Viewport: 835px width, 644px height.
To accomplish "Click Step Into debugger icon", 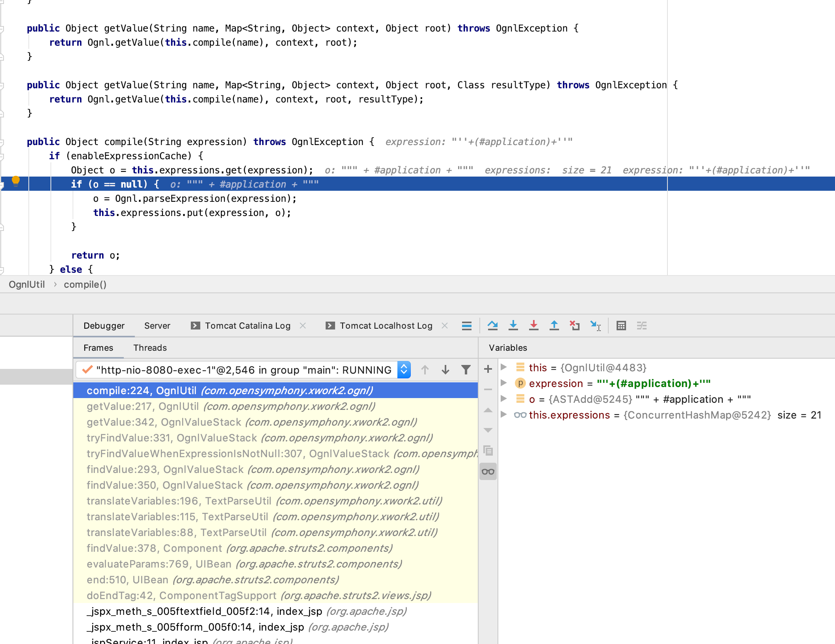I will [x=513, y=326].
